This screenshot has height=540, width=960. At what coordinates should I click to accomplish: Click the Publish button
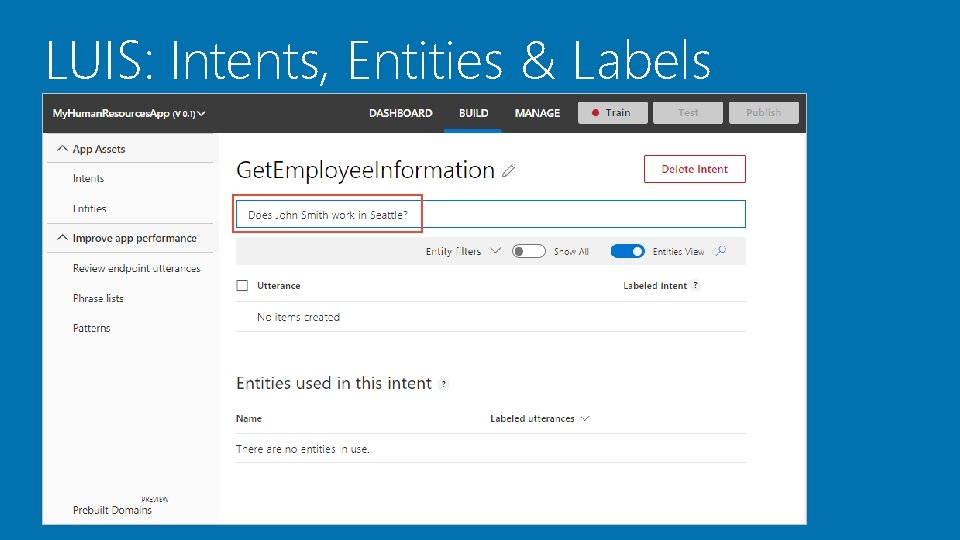click(x=763, y=113)
